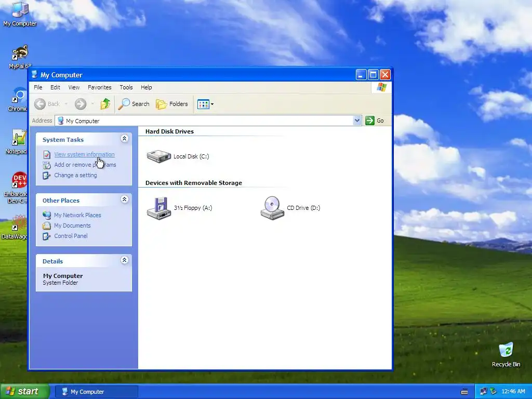Go up one folder level

(x=105, y=104)
